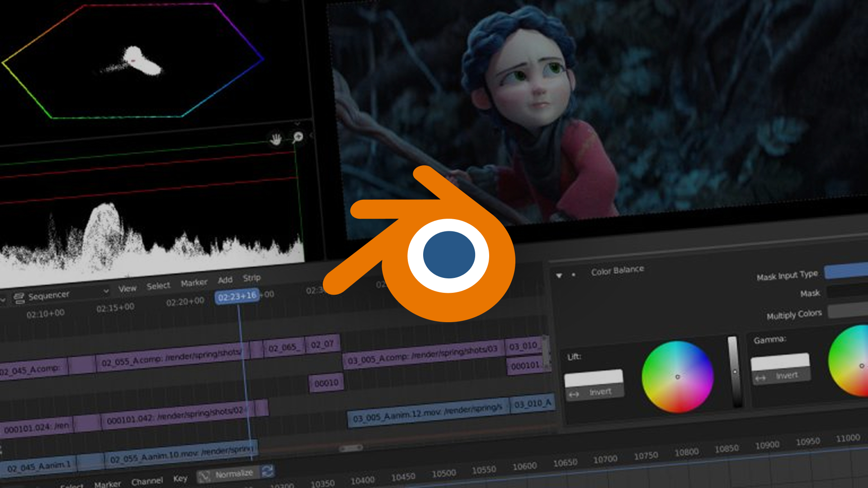Image resolution: width=868 pixels, height=488 pixels.
Task: Click the Gamma color wheel
Action: (x=849, y=361)
